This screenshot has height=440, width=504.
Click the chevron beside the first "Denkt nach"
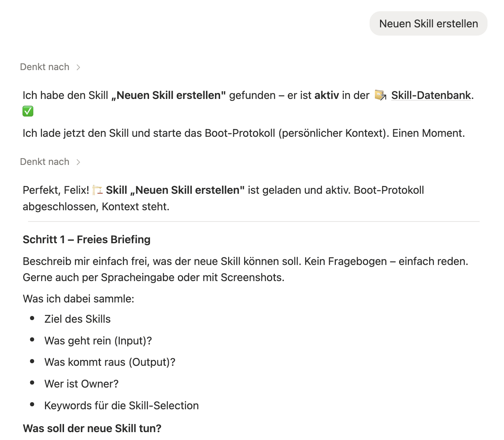point(78,67)
